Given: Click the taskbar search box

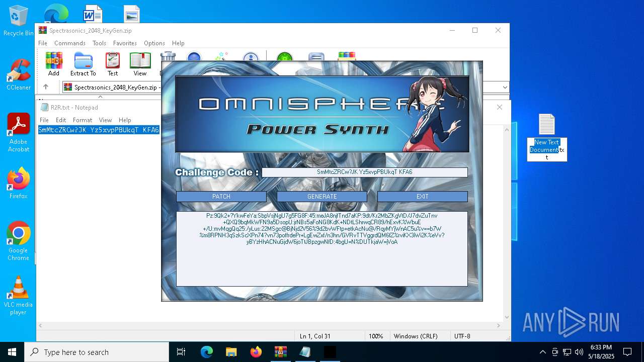Looking at the screenshot, I should click(97, 352).
